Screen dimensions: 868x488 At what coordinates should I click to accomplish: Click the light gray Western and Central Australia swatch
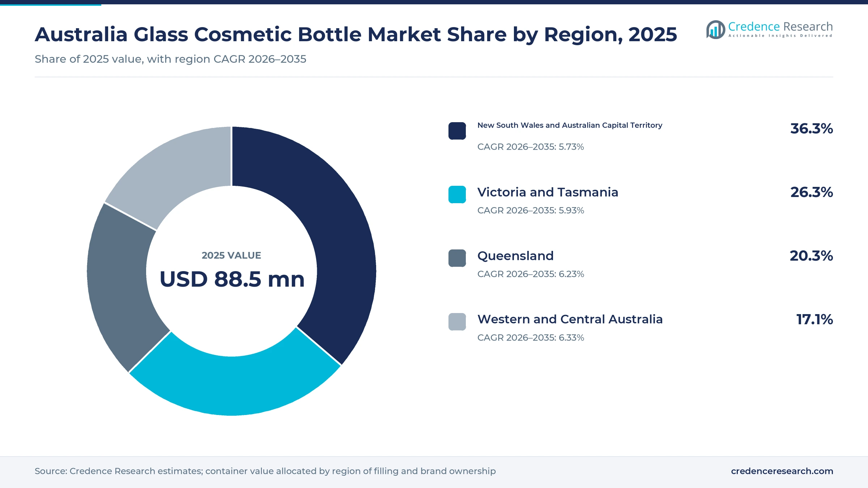coord(457,322)
